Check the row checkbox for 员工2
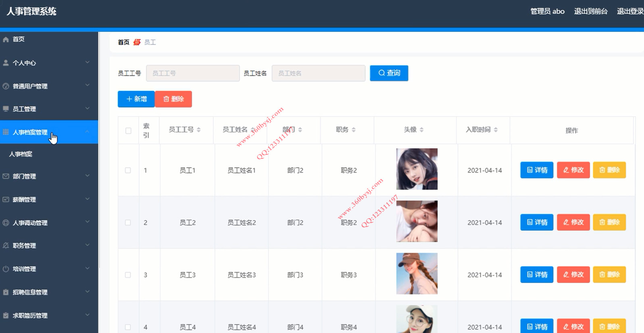 pos(128,223)
